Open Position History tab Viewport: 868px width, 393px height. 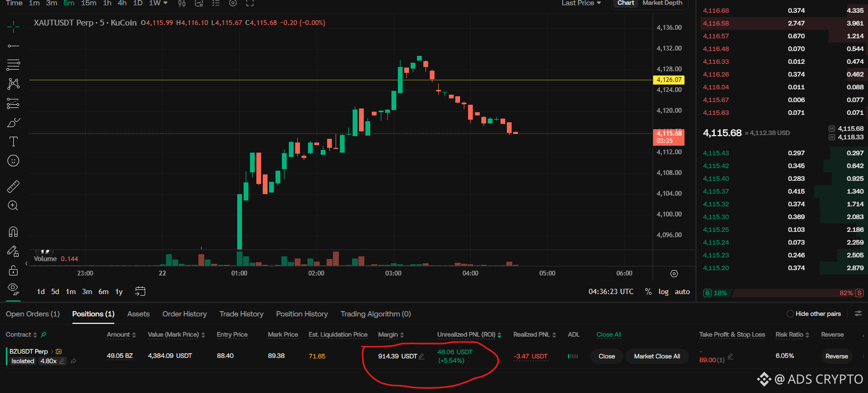(302, 314)
